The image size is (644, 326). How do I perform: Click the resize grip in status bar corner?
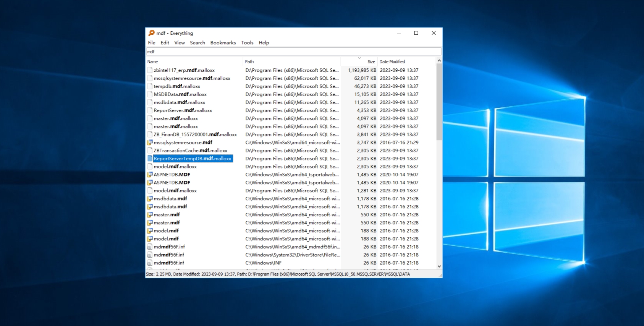coord(440,276)
